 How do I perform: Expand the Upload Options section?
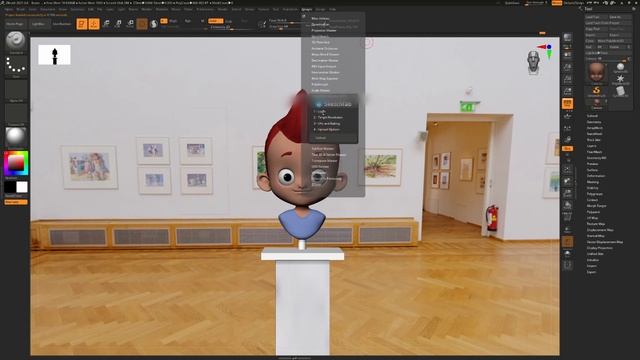click(x=328, y=129)
